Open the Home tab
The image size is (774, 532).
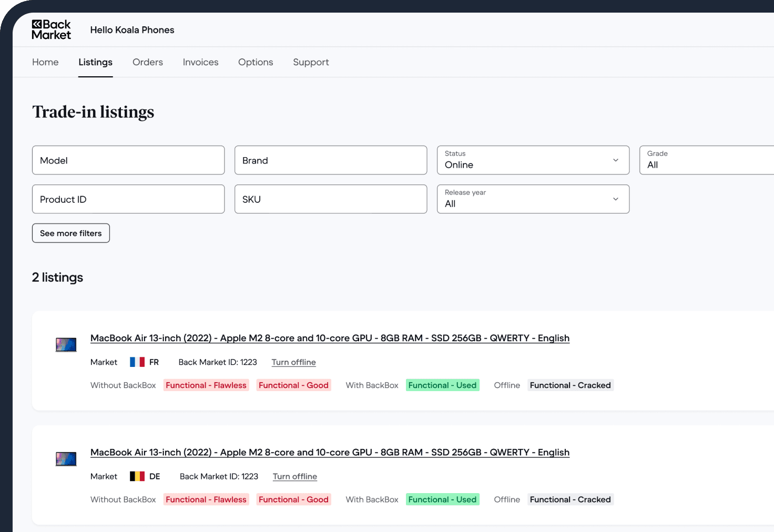point(45,62)
